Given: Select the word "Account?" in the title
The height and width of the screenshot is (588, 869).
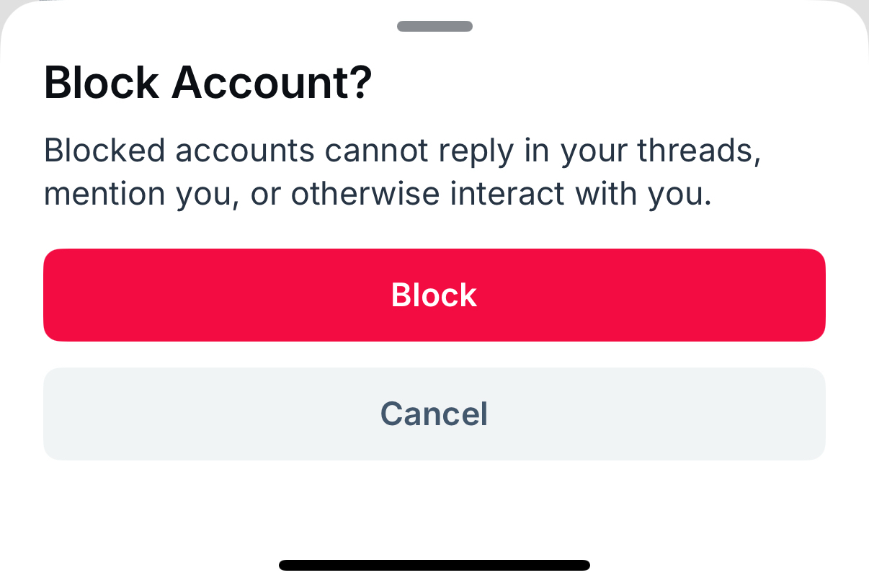Looking at the screenshot, I should (272, 83).
